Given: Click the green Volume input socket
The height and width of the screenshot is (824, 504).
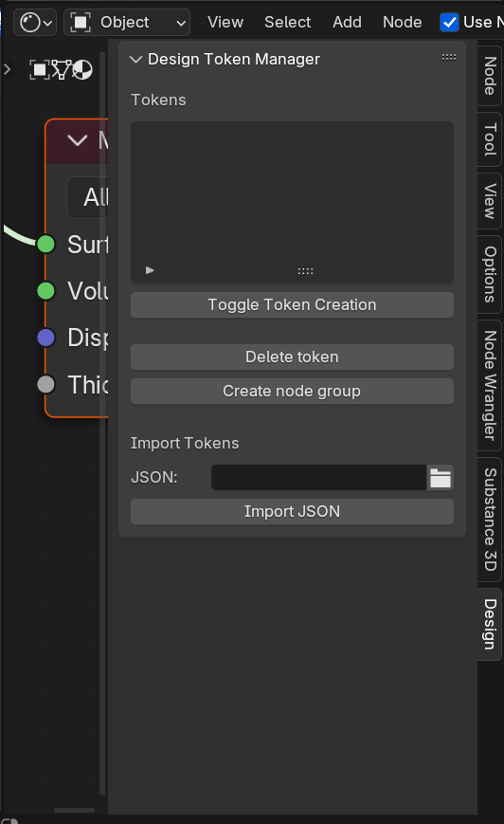Looking at the screenshot, I should 46,290.
